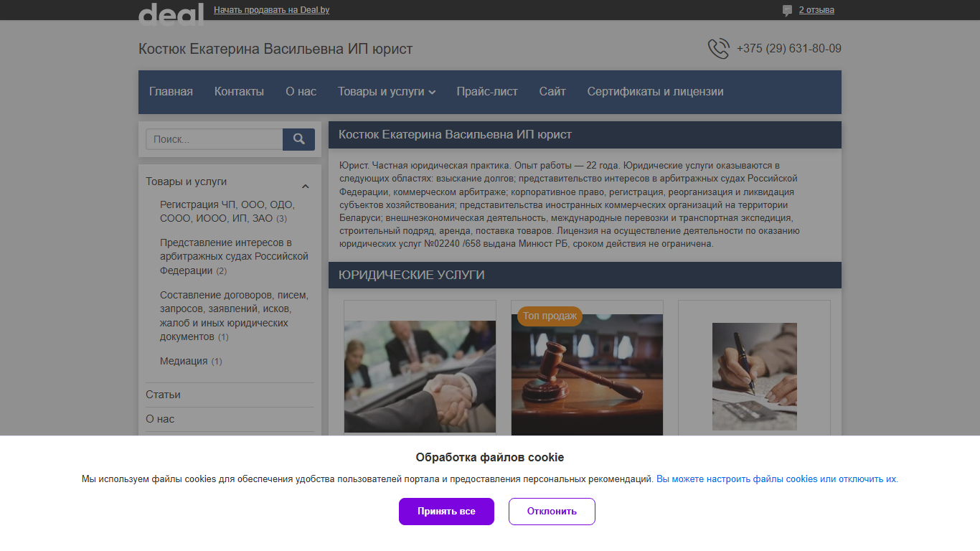
Task: Open the judge gavel product thumbnail
Action: [587, 374]
